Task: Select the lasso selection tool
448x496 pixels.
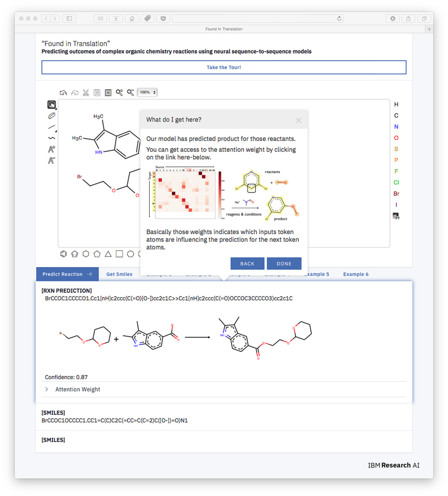Action: tap(51, 105)
